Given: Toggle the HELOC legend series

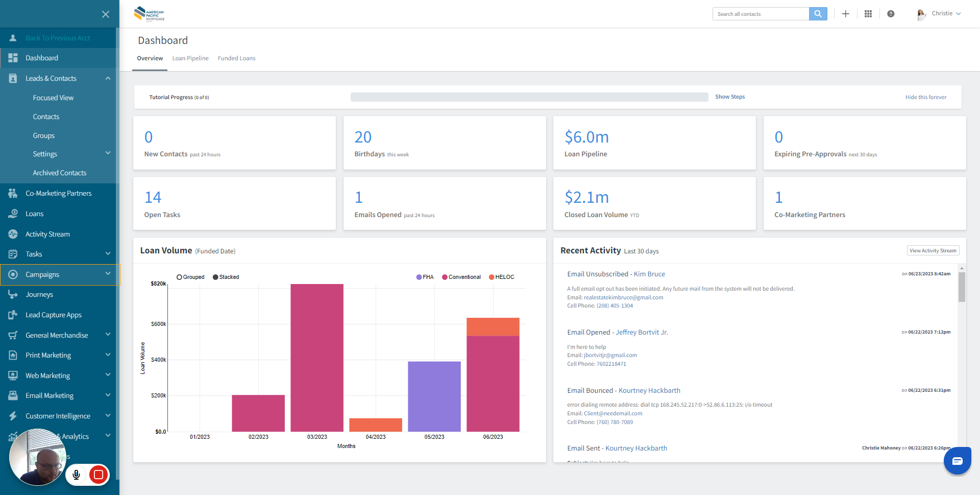Looking at the screenshot, I should click(502, 277).
